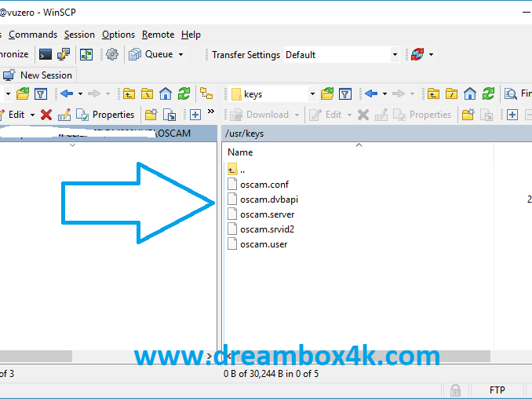Viewport: 532px width, 399px height.
Task: Click the local Rename icon
Action: pyautogui.click(x=64, y=115)
